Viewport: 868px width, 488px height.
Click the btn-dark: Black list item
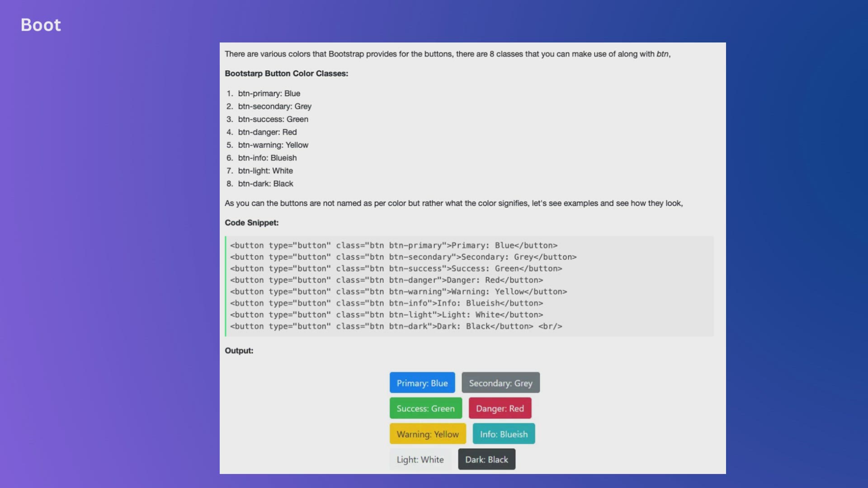coord(265,183)
